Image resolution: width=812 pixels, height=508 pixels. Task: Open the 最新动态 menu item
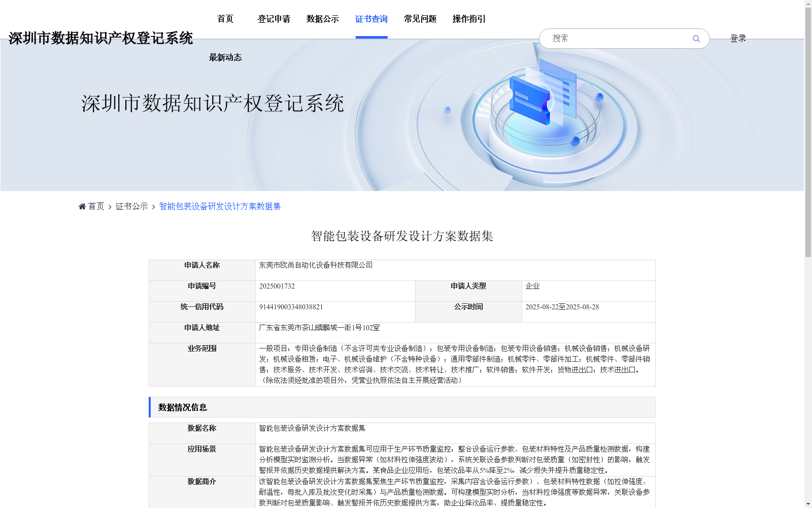tap(225, 57)
